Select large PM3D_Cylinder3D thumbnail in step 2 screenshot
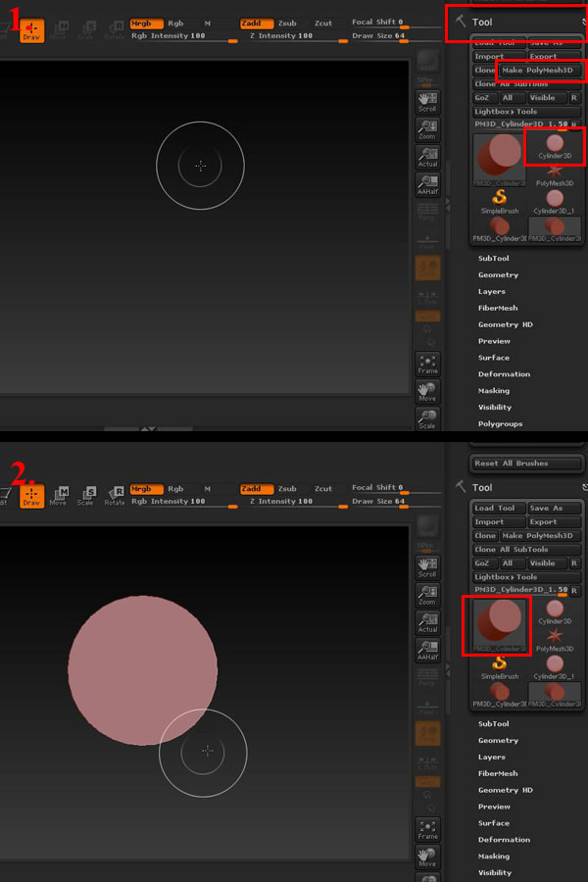Image resolution: width=588 pixels, height=882 pixels. (500, 625)
